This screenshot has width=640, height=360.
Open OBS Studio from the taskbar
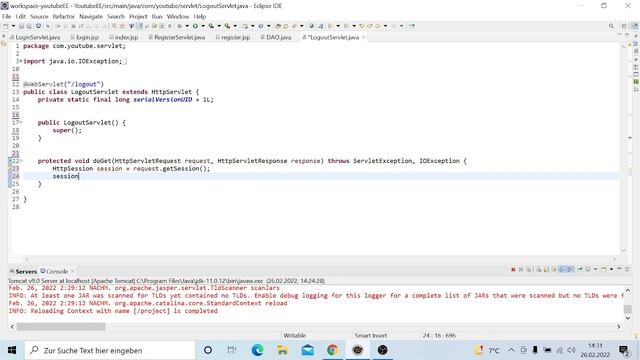point(382,350)
